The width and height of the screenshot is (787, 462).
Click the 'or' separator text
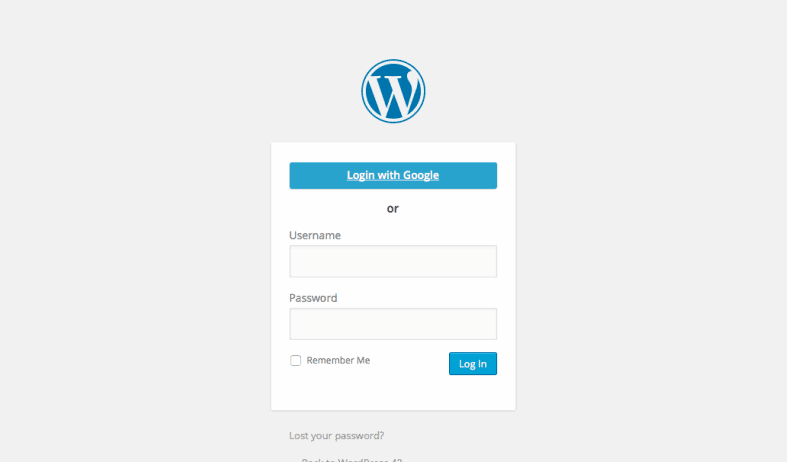point(393,208)
